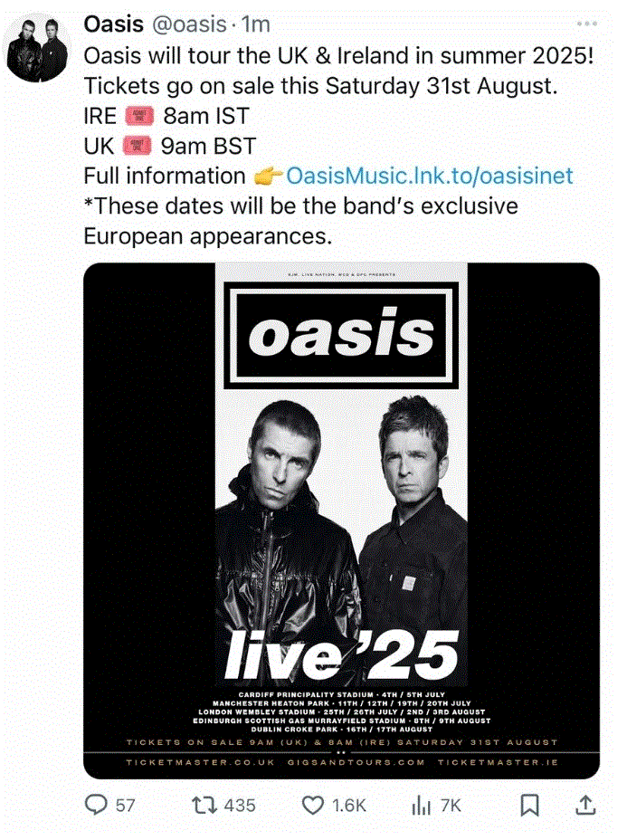Open the reply comment icon
Screen dimensions: 627x840
pos(97,805)
